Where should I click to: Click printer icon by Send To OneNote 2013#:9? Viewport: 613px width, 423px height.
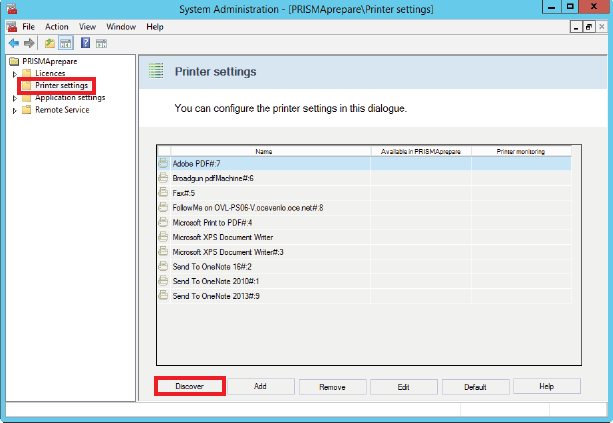coord(163,296)
